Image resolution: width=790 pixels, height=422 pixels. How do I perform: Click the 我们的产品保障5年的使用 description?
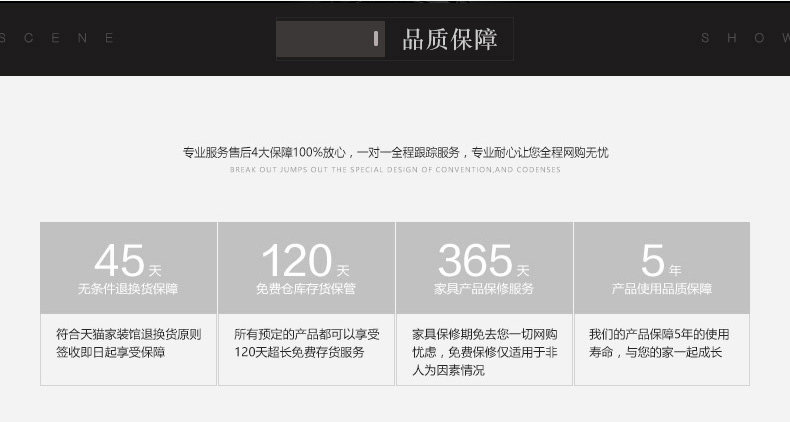pos(660,343)
